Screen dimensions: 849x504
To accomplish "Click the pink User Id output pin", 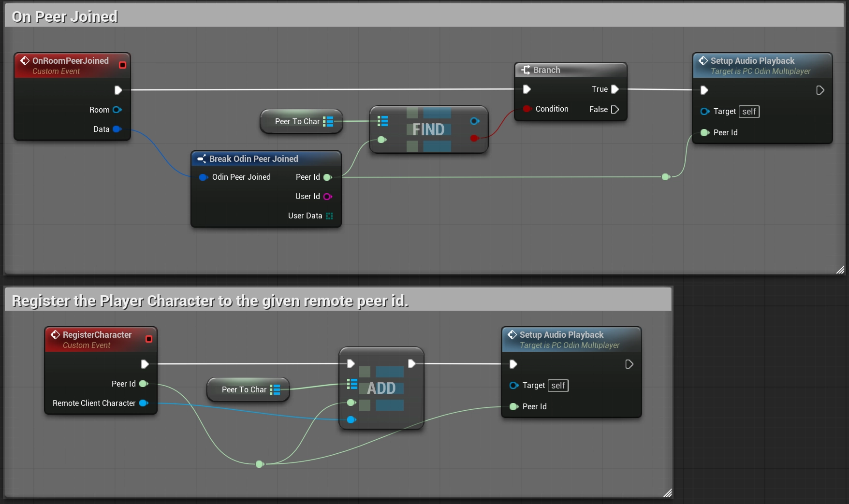I will click(328, 196).
